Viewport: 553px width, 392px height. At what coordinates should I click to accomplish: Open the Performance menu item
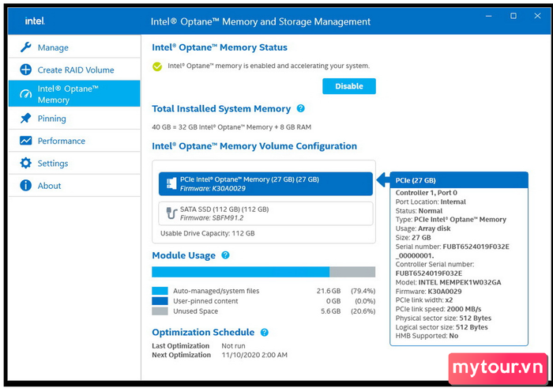click(61, 141)
